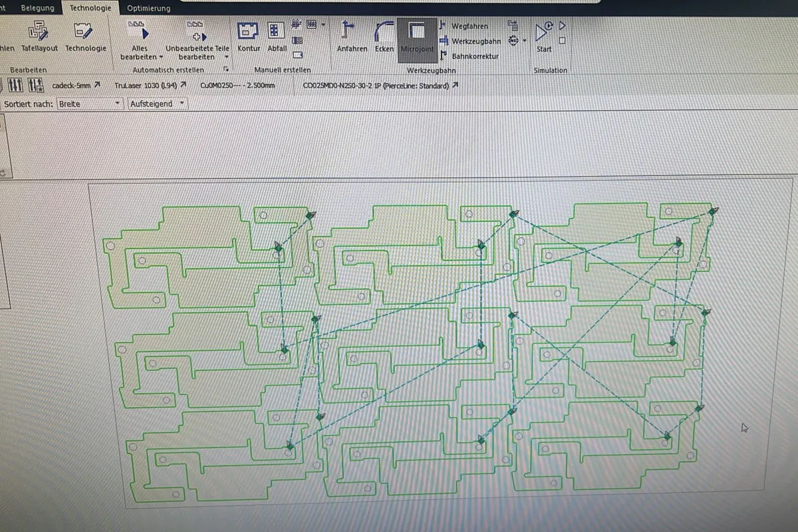Open the dropdown arrow next to the grid icon
Viewport: 798px width, 532px height.
coord(323,25)
